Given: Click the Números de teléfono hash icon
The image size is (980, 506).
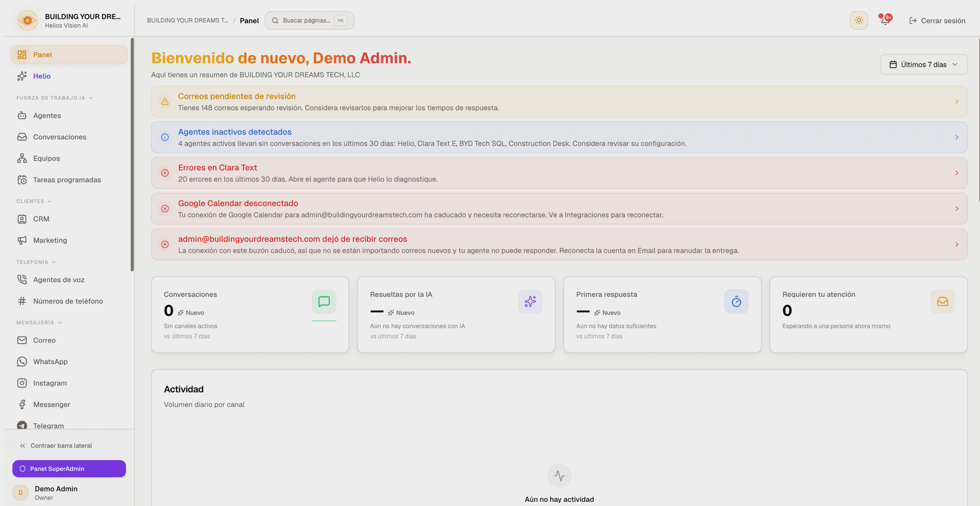Looking at the screenshot, I should pyautogui.click(x=22, y=301).
